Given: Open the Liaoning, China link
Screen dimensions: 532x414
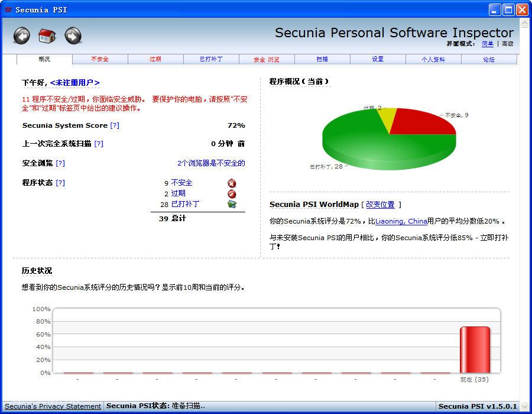Looking at the screenshot, I should coord(401,221).
